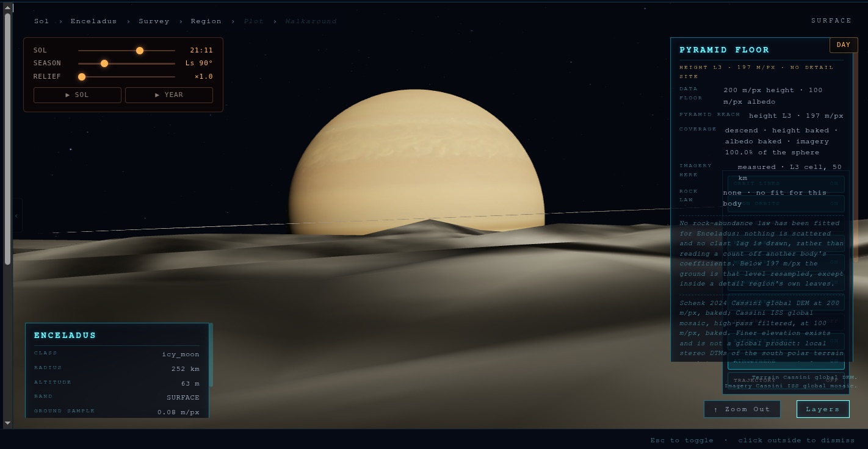Navigate to Region breadcrumb

tap(206, 21)
